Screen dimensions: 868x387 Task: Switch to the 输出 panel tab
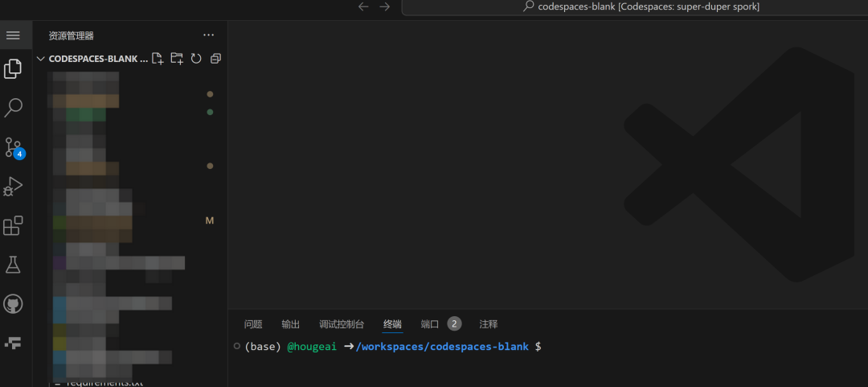click(x=291, y=324)
